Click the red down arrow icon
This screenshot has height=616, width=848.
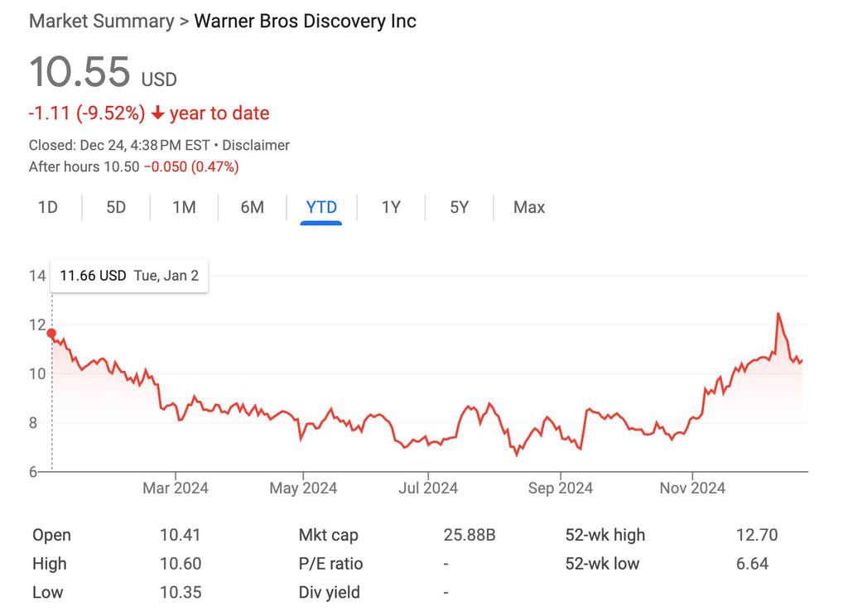tap(157, 113)
